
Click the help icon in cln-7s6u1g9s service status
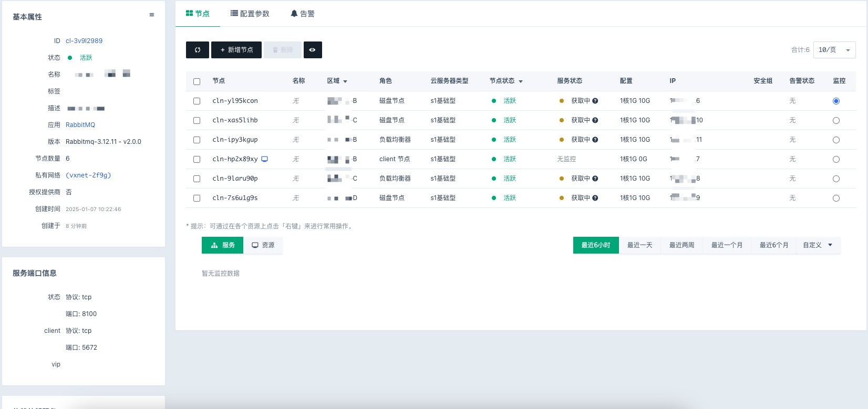point(595,198)
